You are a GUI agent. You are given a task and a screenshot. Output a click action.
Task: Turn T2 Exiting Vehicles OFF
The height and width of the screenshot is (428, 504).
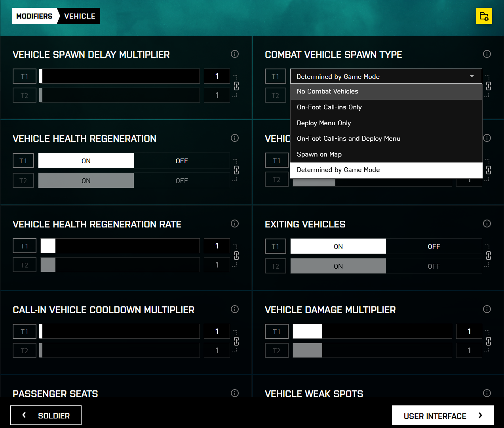pyautogui.click(x=434, y=266)
